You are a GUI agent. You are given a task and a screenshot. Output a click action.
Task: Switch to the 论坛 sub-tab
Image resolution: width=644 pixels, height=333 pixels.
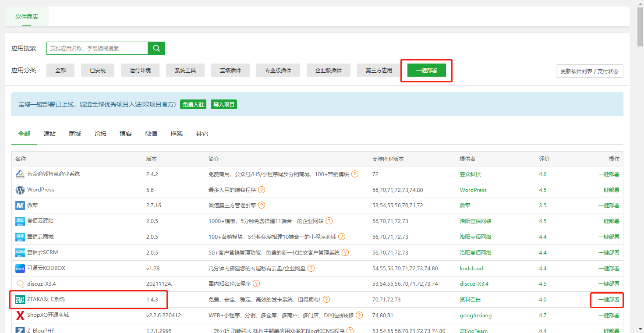pos(100,134)
